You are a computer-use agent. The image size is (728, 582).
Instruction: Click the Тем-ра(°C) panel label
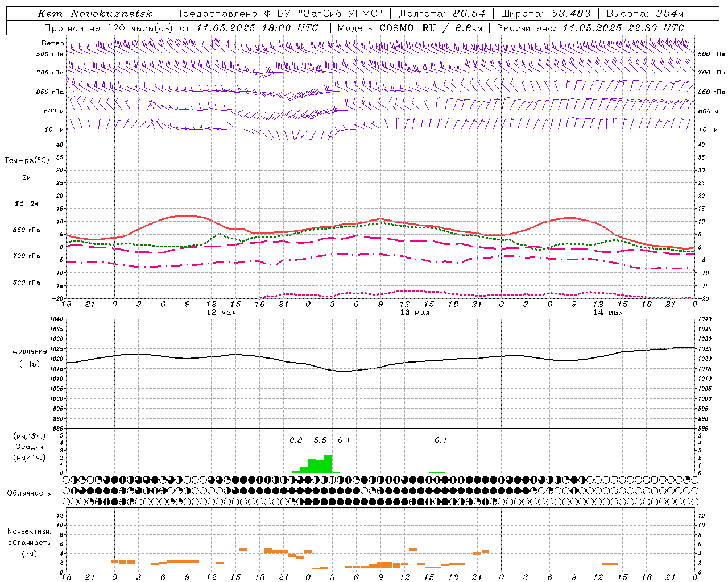[27, 161]
